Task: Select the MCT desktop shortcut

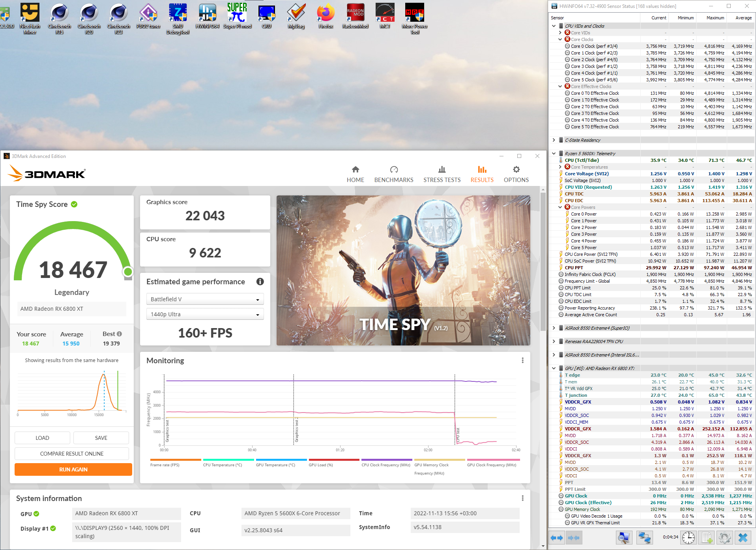Action: tap(385, 16)
